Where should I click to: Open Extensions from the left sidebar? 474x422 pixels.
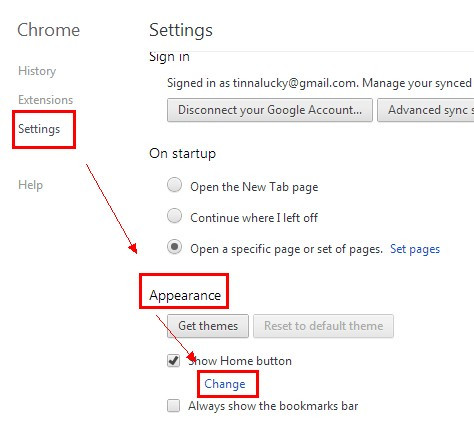point(45,100)
